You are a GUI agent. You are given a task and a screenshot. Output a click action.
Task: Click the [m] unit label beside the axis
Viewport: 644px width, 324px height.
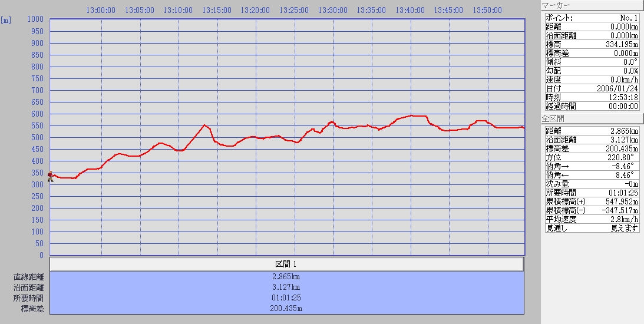[x=6, y=20]
